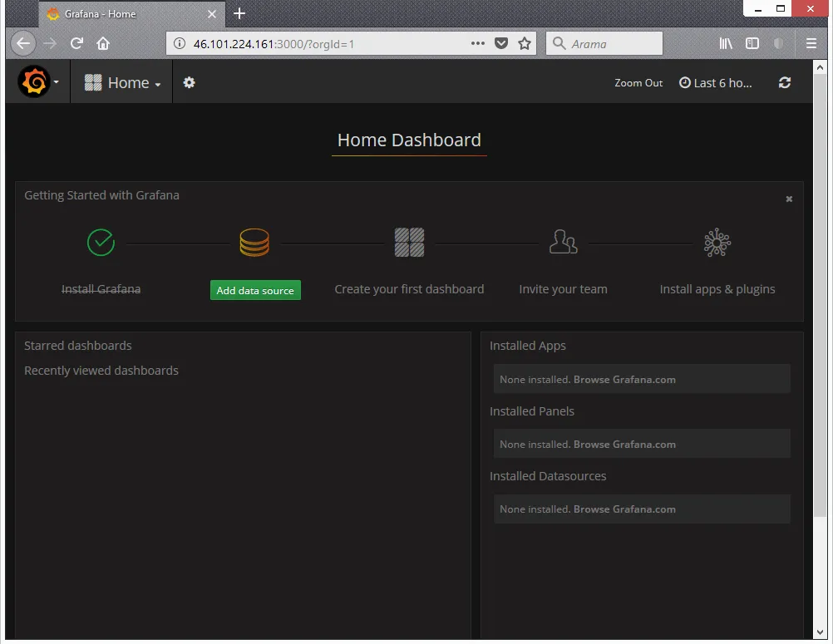Browse Grafana.com under Installed Panels

pos(624,445)
